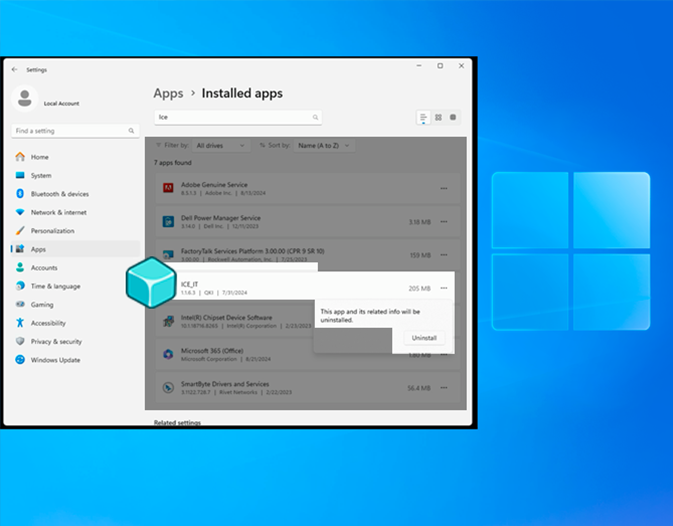
Task: Open Bluetooth & devices
Action: tap(75, 194)
